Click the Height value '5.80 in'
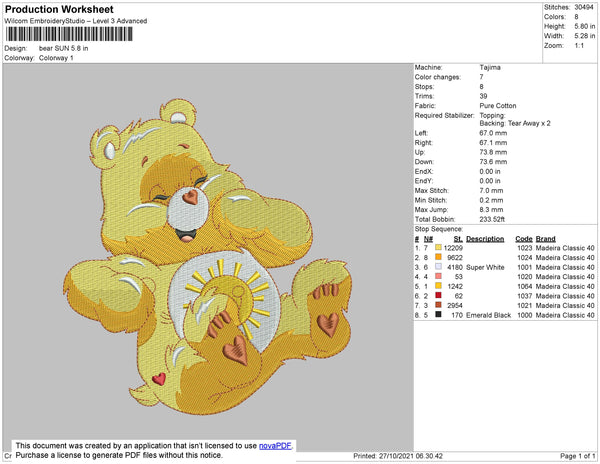 point(584,26)
